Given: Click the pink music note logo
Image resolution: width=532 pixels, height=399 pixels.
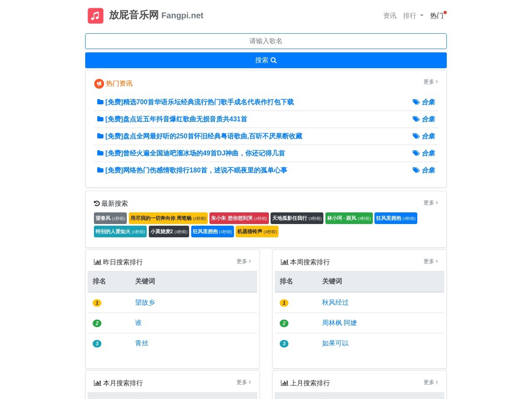Looking at the screenshot, I should click(x=96, y=16).
